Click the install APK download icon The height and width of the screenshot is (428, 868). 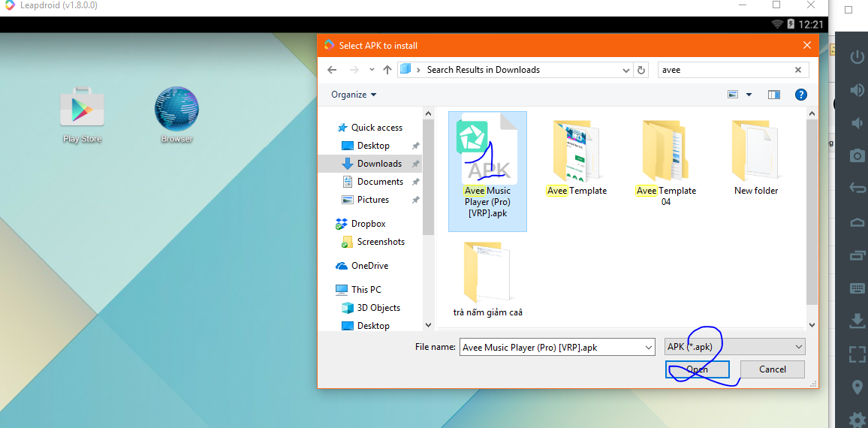(857, 321)
